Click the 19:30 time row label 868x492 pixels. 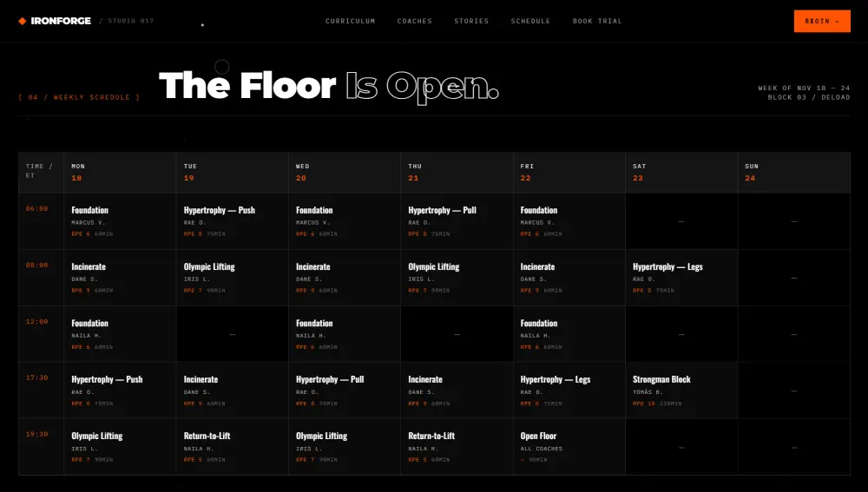[37, 435]
